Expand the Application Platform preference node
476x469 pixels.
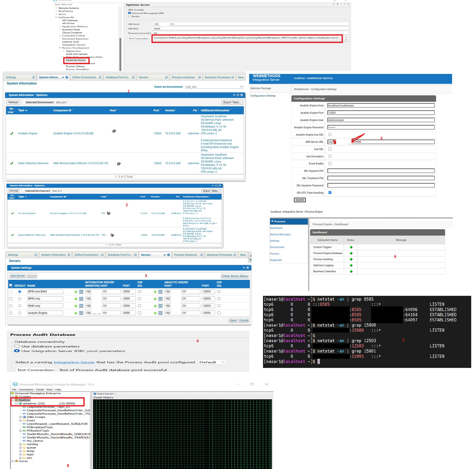coord(60,27)
